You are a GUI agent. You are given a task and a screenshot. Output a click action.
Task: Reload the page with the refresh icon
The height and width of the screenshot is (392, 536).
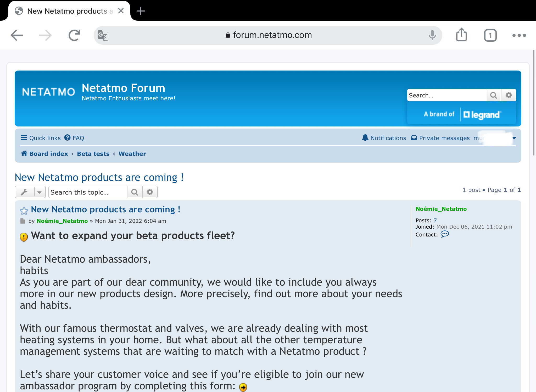74,35
